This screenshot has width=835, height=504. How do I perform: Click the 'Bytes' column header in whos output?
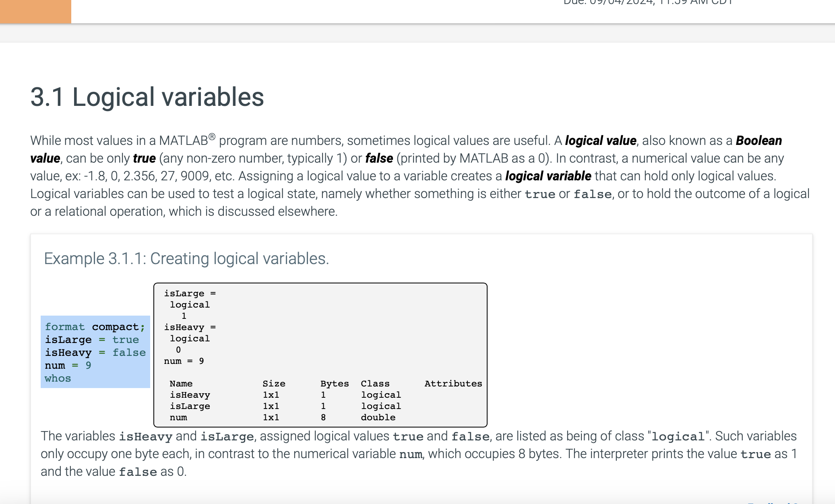pyautogui.click(x=335, y=384)
